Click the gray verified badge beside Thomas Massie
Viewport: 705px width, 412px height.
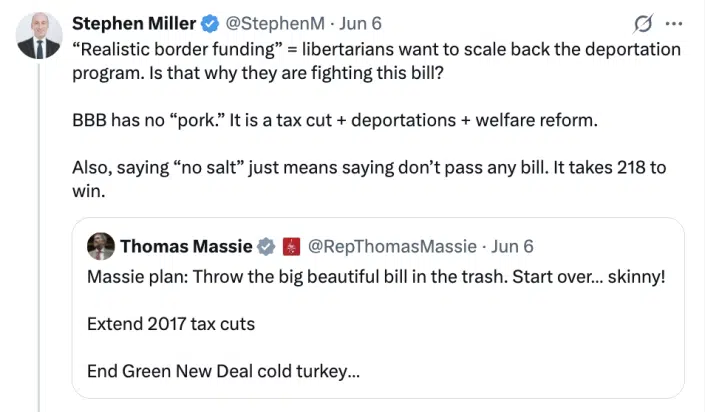267,246
